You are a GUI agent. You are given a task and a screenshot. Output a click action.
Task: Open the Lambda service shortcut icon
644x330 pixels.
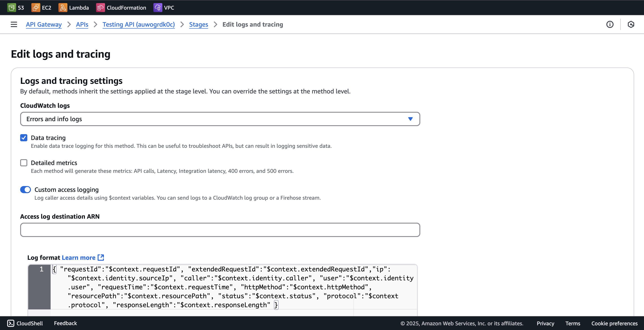click(62, 7)
